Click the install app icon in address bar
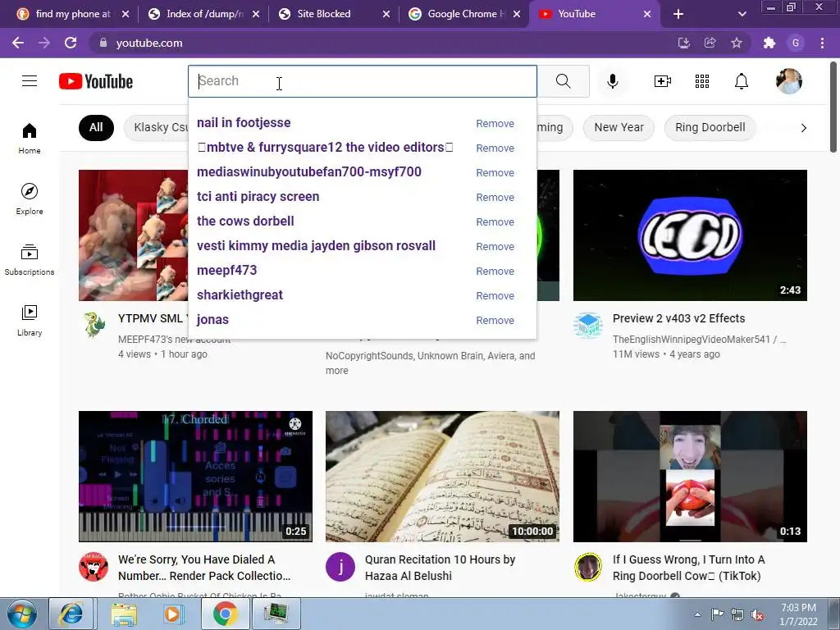840x630 pixels. [x=683, y=43]
